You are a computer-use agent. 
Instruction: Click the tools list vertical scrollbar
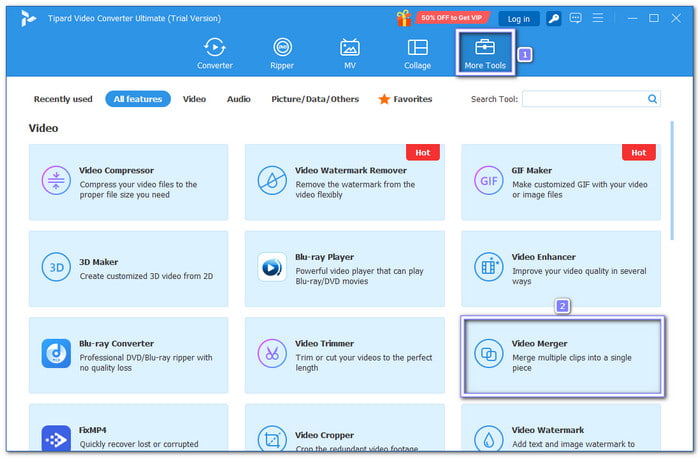(x=672, y=181)
